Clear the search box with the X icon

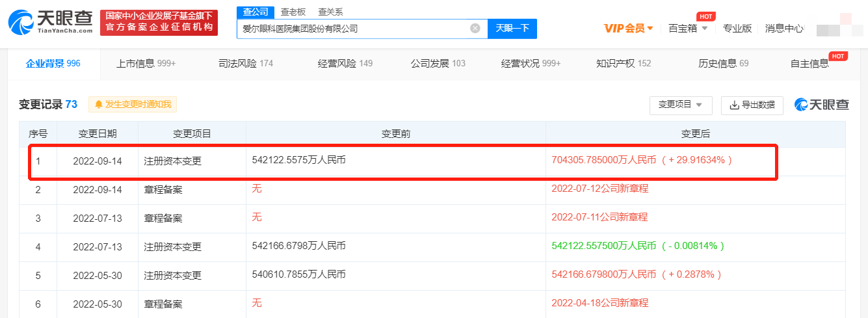click(475, 29)
